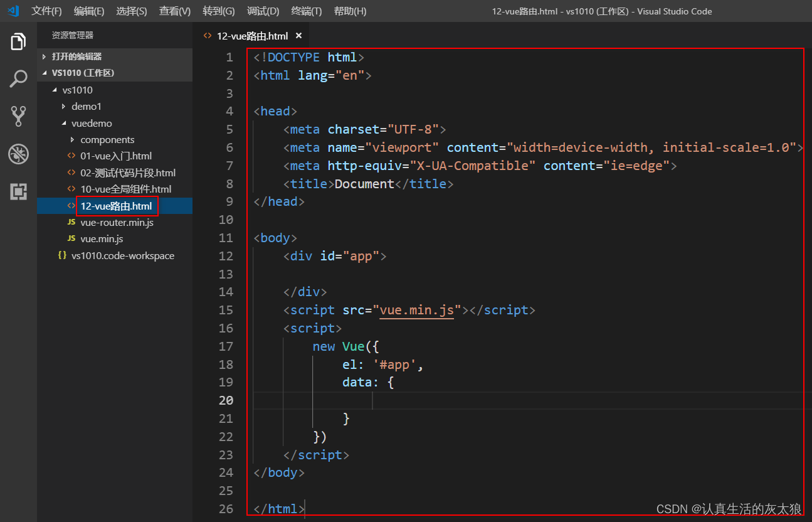The image size is (812, 522).
Task: Select 12-vue路由.html in the explorer
Action: click(116, 206)
